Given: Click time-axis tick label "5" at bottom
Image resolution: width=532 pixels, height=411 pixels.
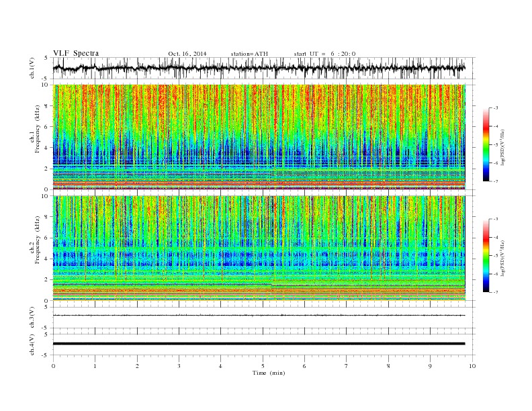Looking at the screenshot, I should pyautogui.click(x=263, y=366).
